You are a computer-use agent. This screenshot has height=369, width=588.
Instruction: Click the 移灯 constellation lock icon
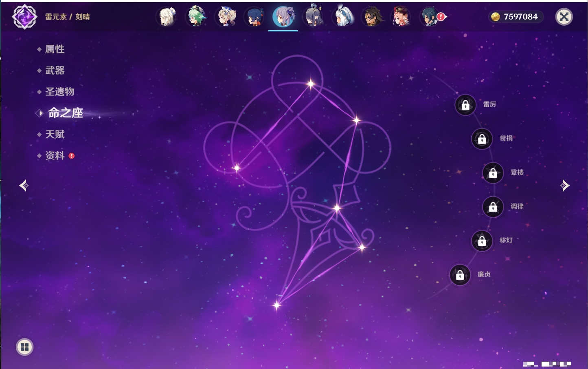click(x=482, y=241)
